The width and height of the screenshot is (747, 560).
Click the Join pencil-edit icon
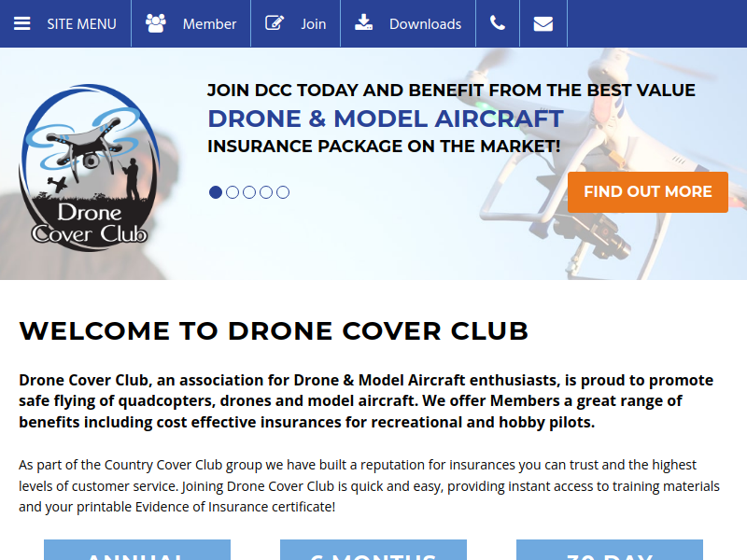point(275,22)
